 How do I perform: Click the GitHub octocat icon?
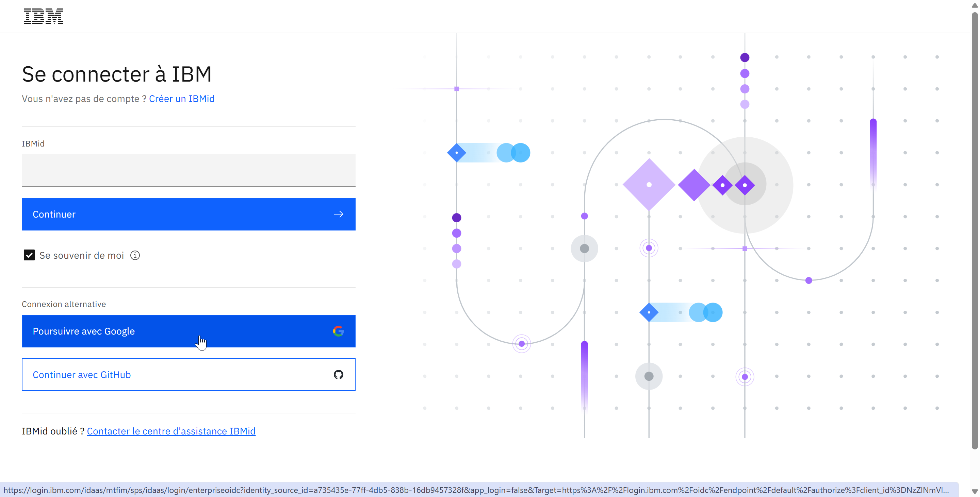[x=338, y=375]
